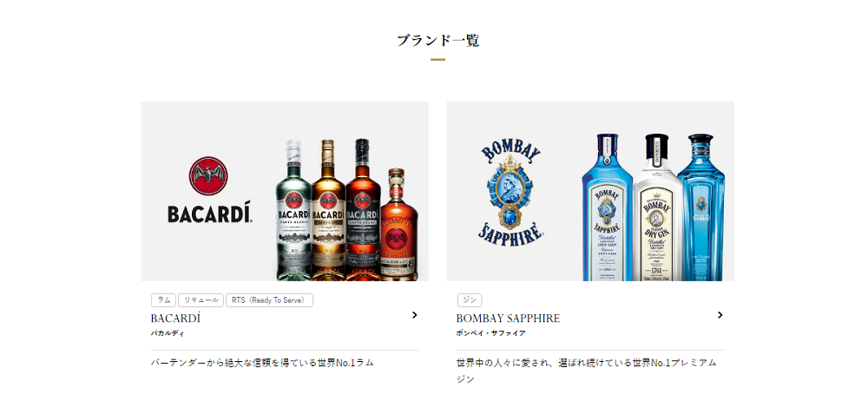Screen dimensions: 868x401
Task: Click the gold Bacardi Carta Oro bottle
Action: (x=328, y=210)
